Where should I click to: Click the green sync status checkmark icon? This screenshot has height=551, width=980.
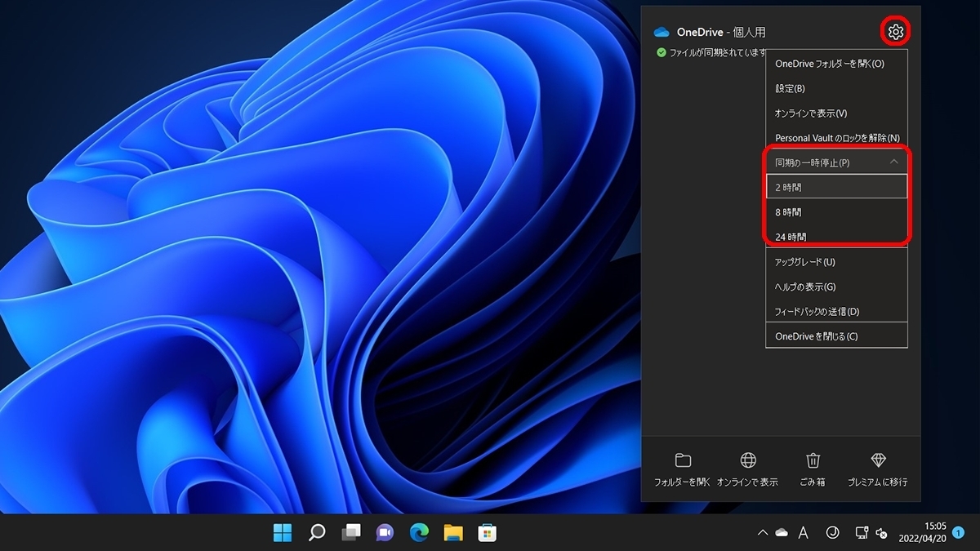coord(661,52)
